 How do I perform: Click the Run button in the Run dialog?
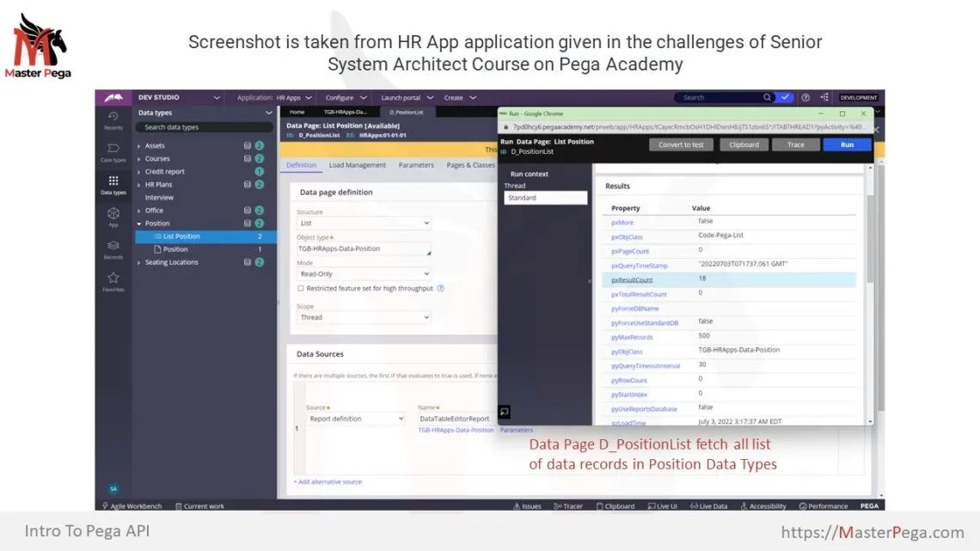(847, 144)
